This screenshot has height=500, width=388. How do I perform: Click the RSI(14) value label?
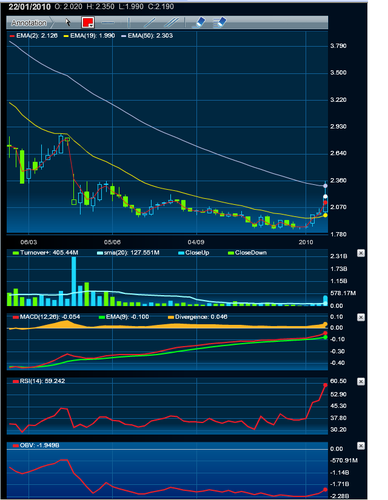[x=39, y=381]
